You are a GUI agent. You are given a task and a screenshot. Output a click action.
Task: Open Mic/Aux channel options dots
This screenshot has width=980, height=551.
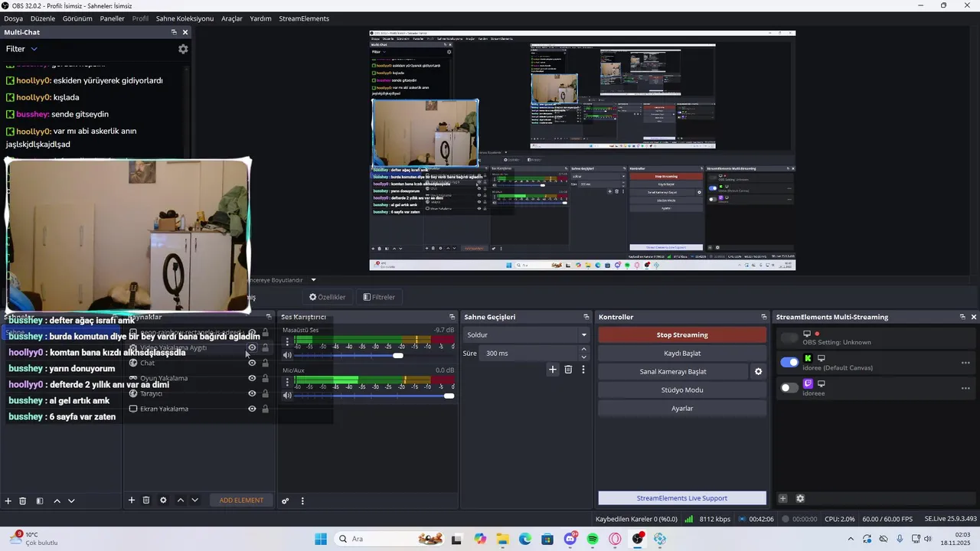[x=287, y=381]
